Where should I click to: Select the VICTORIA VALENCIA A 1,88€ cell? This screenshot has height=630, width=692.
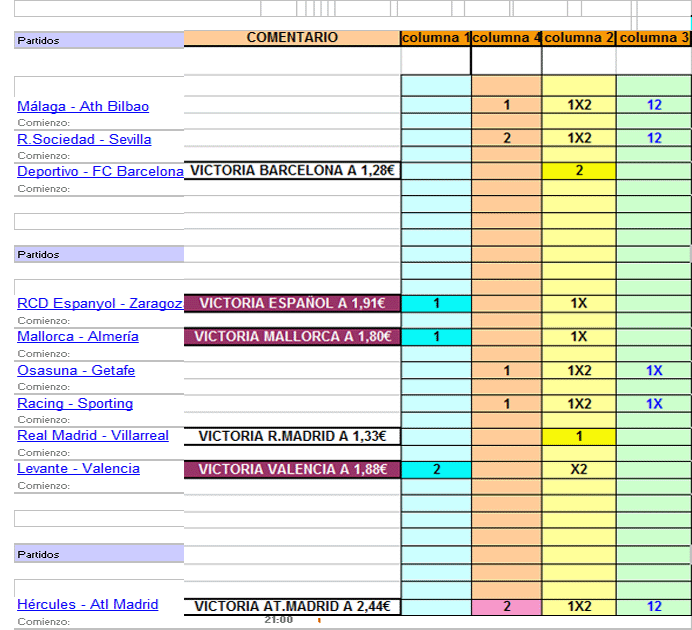[x=292, y=469]
